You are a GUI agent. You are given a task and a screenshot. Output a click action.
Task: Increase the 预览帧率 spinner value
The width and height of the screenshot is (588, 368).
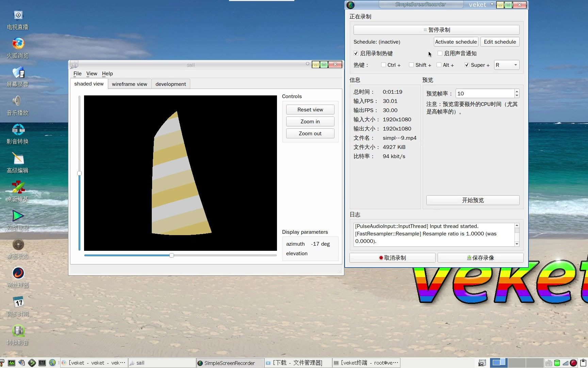click(517, 91)
